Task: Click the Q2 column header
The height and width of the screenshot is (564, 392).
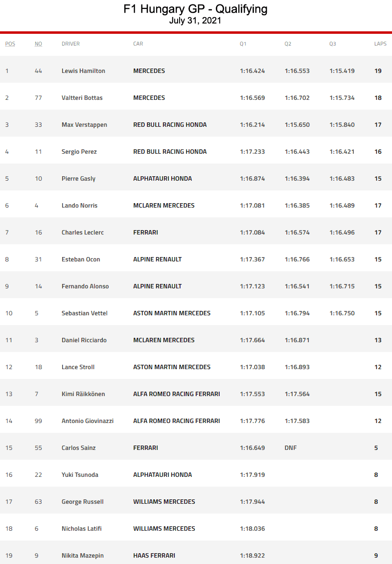Action: [288, 44]
